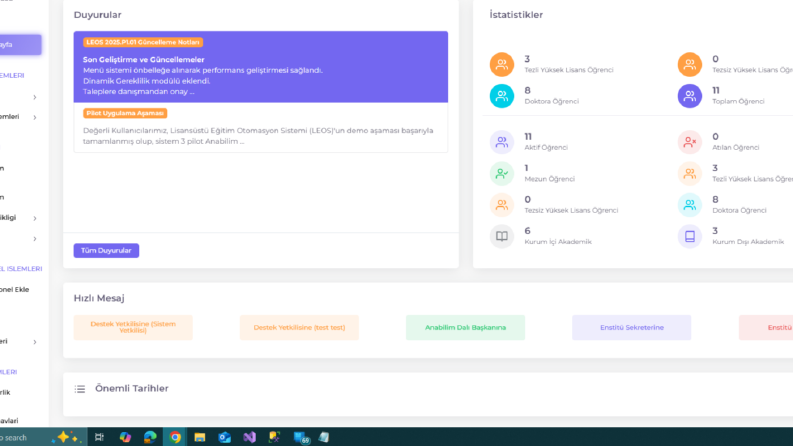Click 'Mezun Öğrenci' label
Screen dimensions: 793x446
point(549,179)
